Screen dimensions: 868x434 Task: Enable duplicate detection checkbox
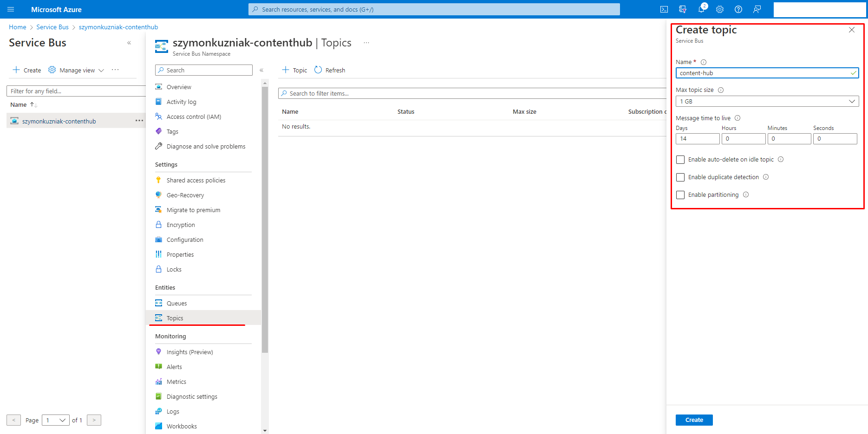(x=680, y=177)
